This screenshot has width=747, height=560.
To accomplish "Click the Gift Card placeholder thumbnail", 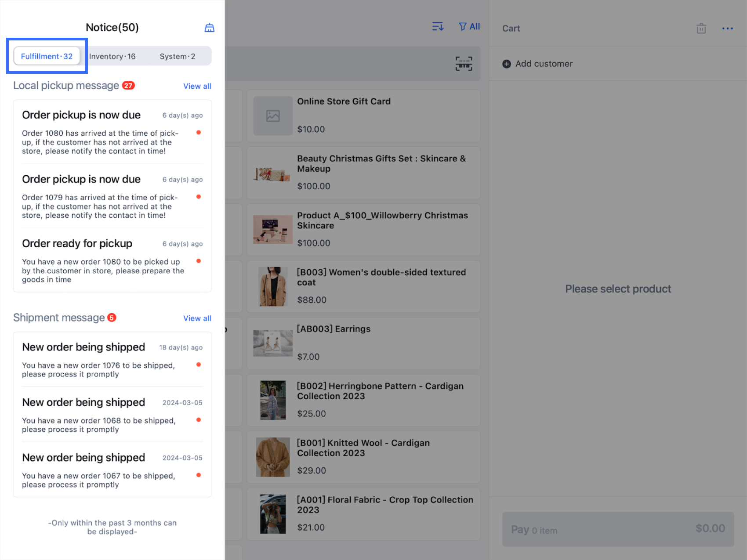I will click(273, 116).
